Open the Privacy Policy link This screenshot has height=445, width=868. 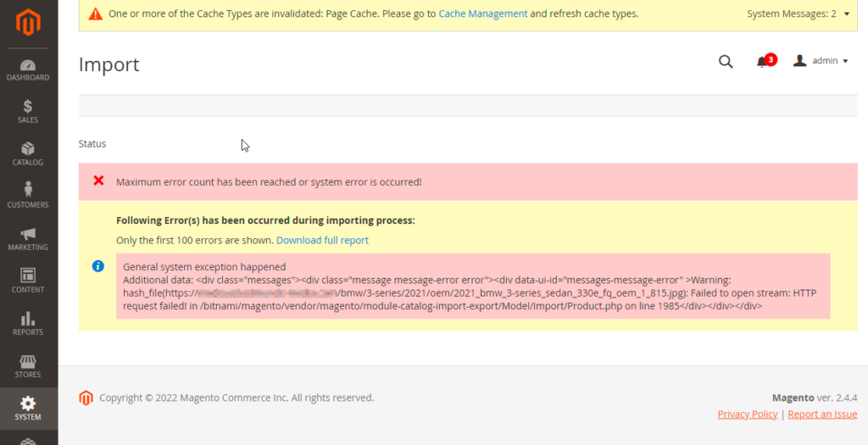point(748,414)
